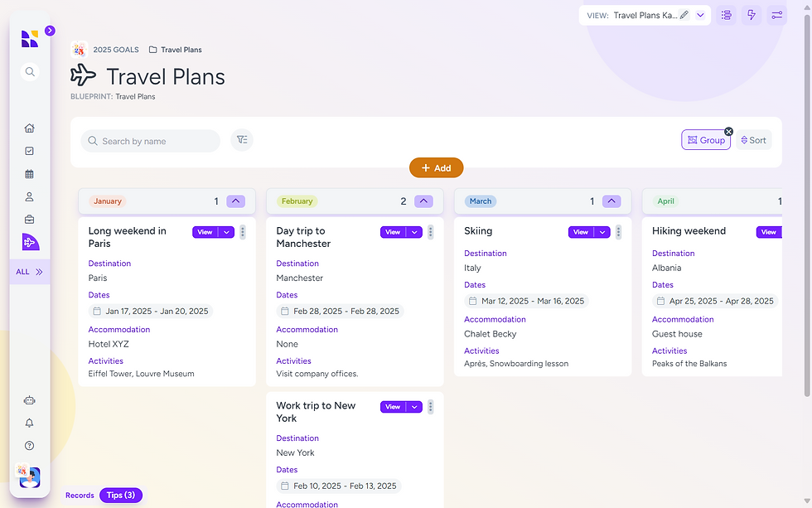
Task: Open the AI robot assistant icon
Action: tap(30, 400)
